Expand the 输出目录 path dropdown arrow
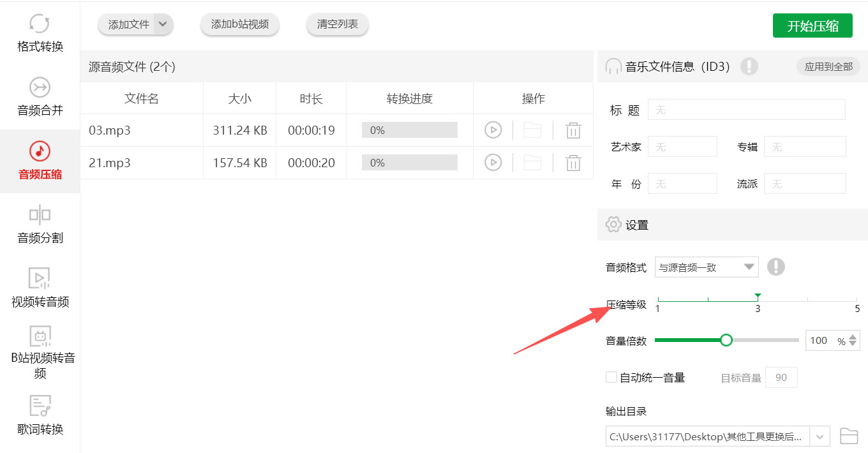The image size is (868, 453). click(819, 436)
